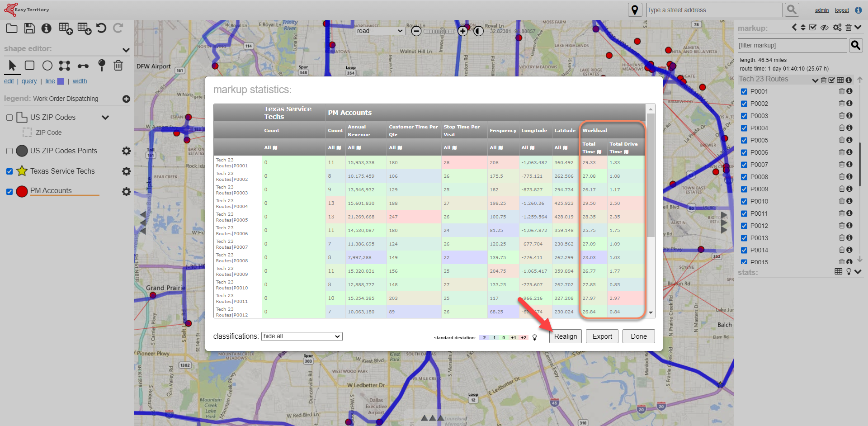This screenshot has width=868, height=426.
Task: Click the delete shape trash icon
Action: point(118,66)
